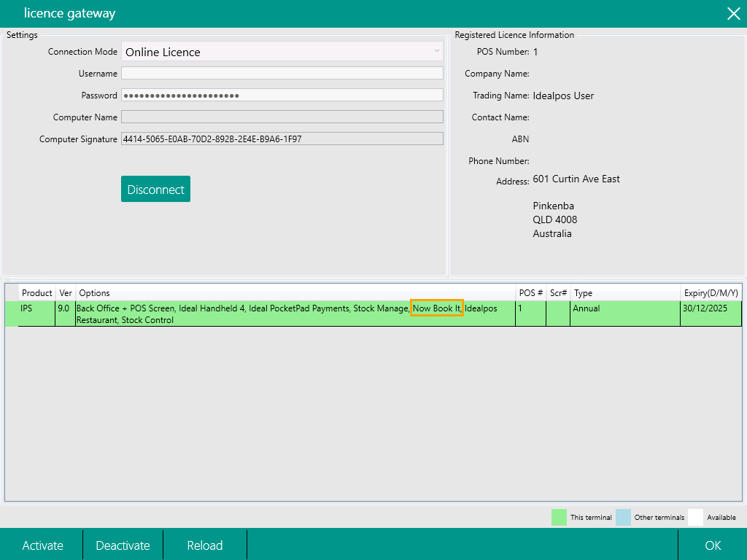Click the Expiry(D/M/Y) column header
Screen dimensions: 747x560
711,293
